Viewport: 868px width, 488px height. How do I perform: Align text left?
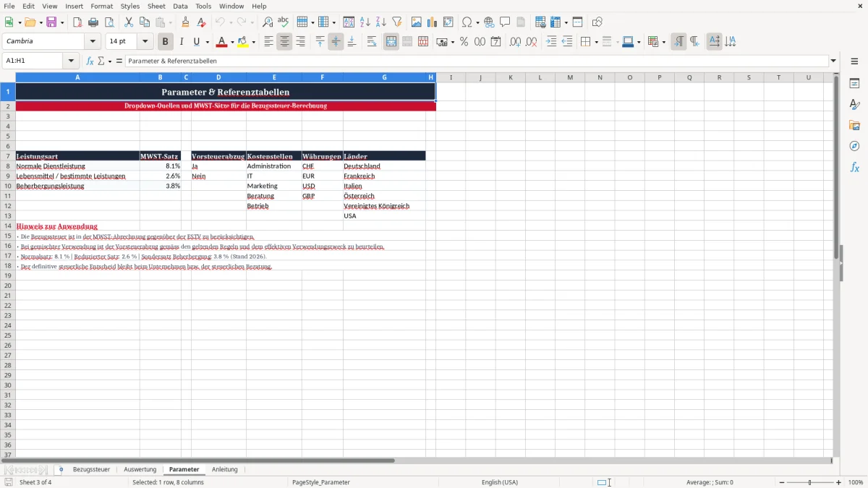(x=268, y=42)
